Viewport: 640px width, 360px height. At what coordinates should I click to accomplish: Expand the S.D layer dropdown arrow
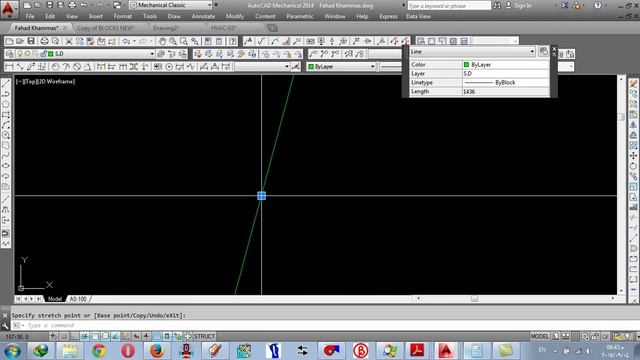(x=152, y=54)
